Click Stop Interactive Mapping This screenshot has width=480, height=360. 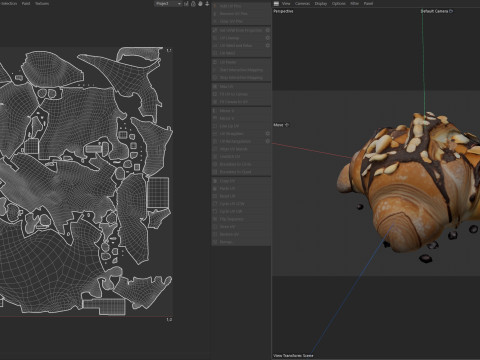tap(241, 78)
